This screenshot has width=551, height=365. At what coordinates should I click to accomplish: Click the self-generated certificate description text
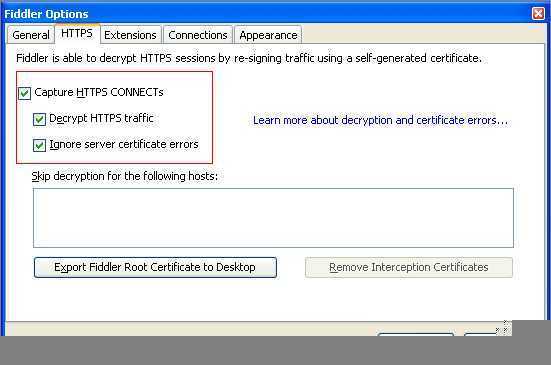(x=249, y=58)
